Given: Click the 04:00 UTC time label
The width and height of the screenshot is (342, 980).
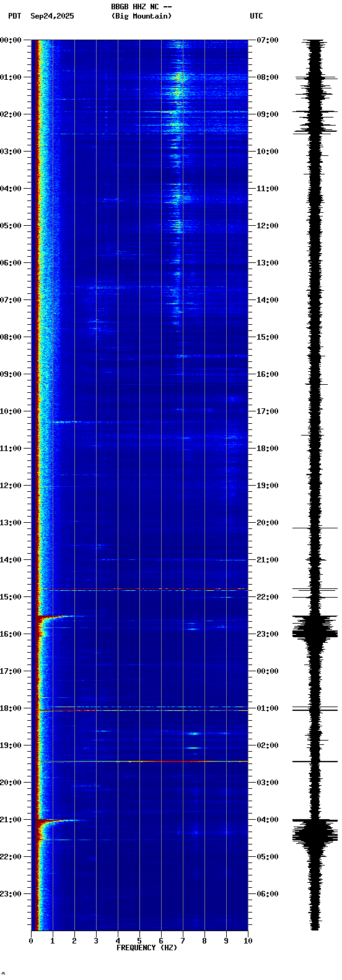Looking at the screenshot, I should click(268, 820).
